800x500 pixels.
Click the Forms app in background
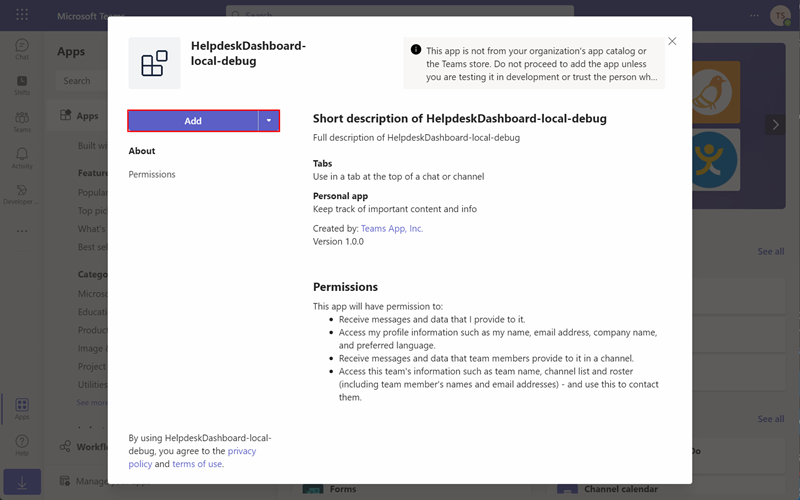[330, 489]
